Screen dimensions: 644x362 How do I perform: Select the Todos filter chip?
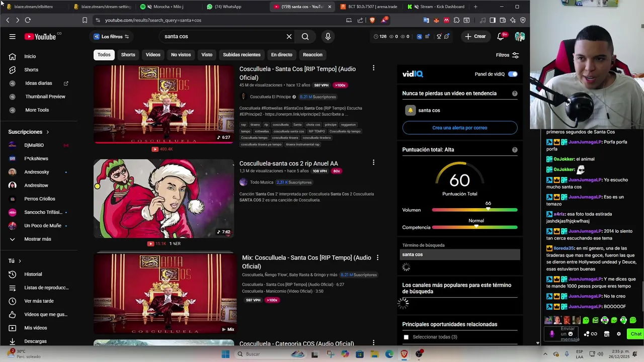104,55
